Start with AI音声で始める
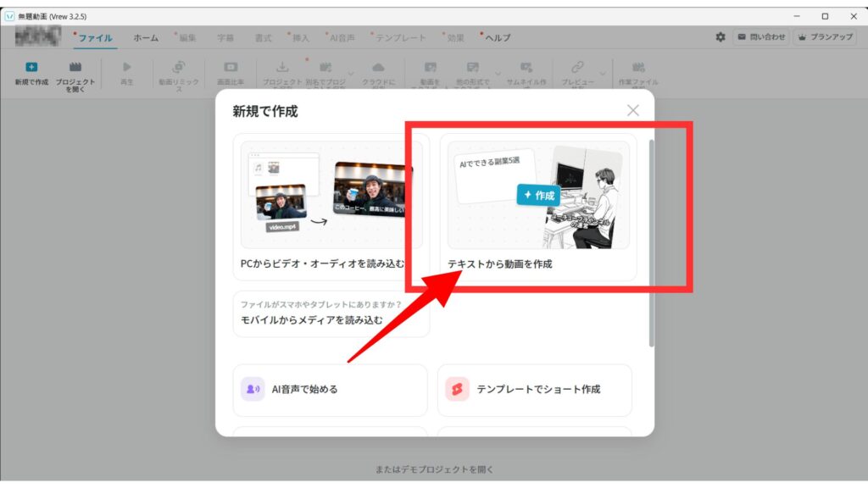The height and width of the screenshot is (488, 868). click(x=330, y=390)
